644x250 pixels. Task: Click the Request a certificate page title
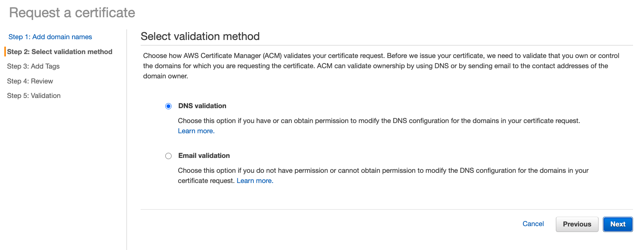click(x=72, y=13)
